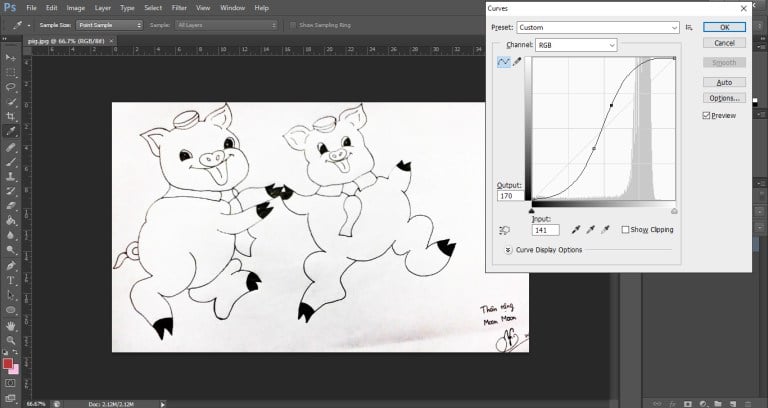
Task: Select the Crop tool
Action: pyautogui.click(x=10, y=117)
